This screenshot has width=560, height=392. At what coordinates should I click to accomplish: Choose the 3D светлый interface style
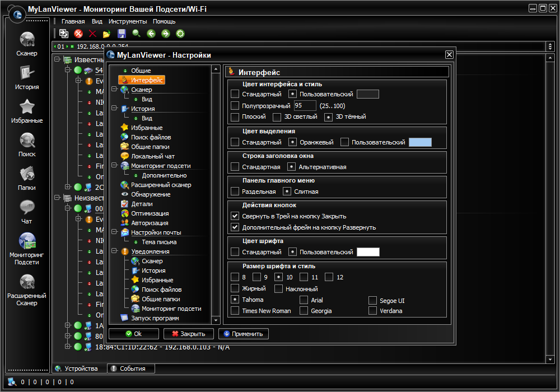(277, 116)
